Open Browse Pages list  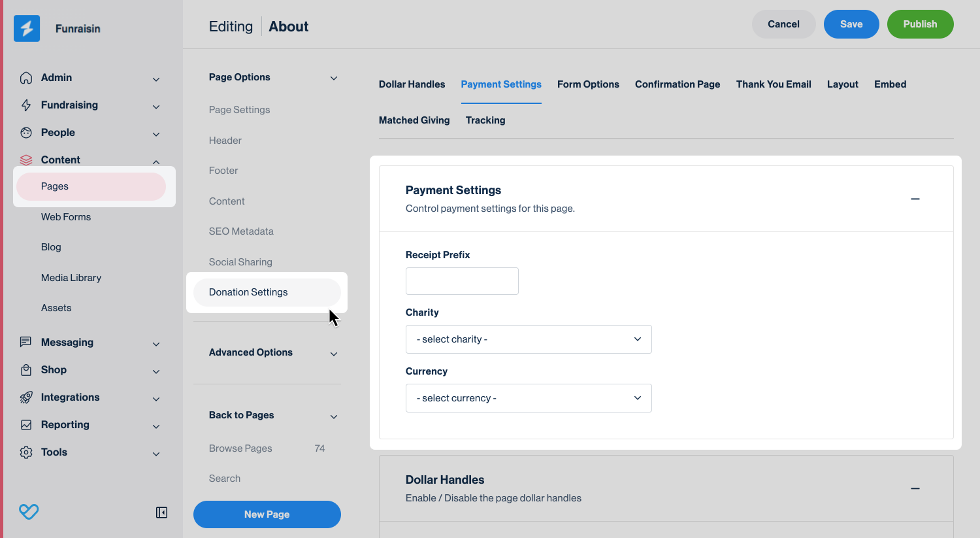[240, 448]
